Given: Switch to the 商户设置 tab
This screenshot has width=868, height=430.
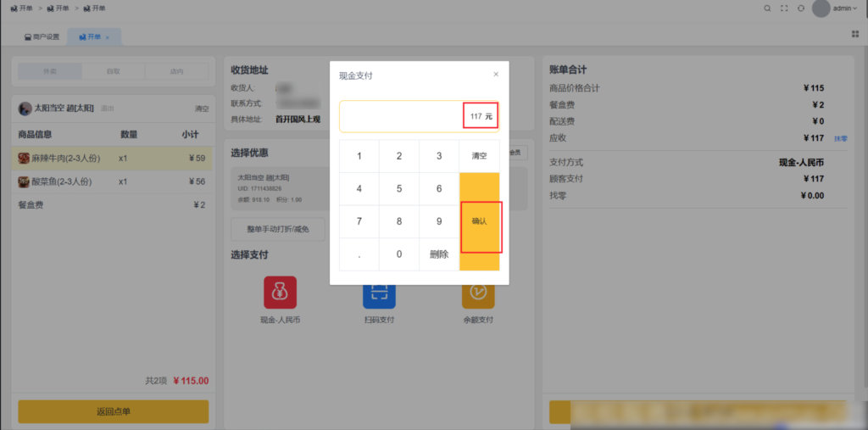Looking at the screenshot, I should pos(42,37).
